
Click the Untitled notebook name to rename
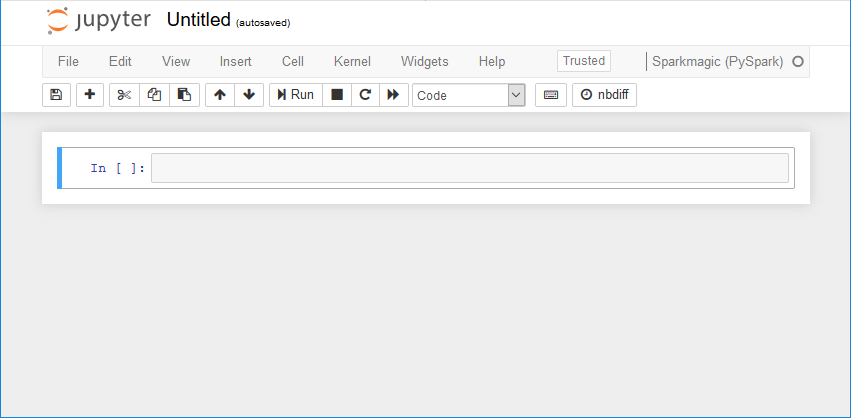198,20
